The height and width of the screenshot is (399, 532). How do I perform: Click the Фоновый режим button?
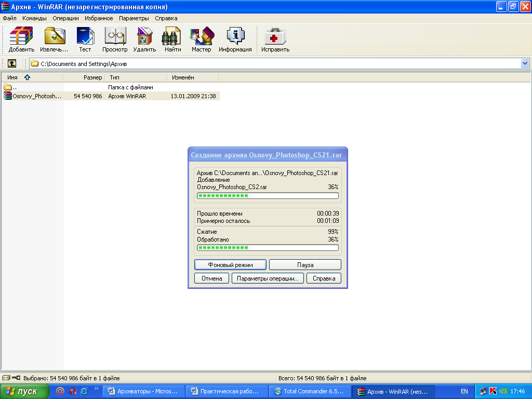230,264
